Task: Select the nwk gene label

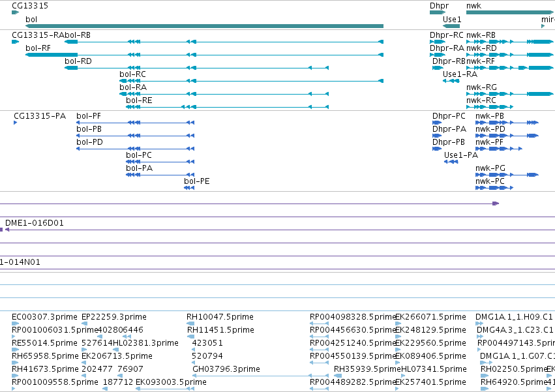Action: point(473,6)
